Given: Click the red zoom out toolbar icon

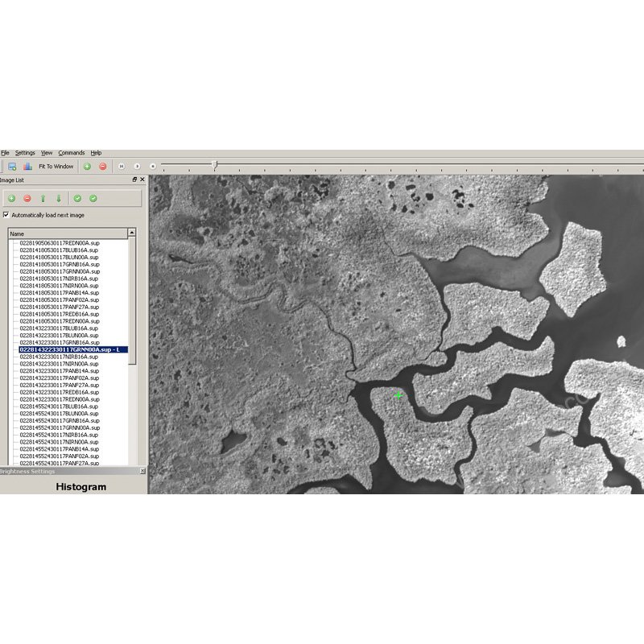Looking at the screenshot, I should tap(102, 167).
